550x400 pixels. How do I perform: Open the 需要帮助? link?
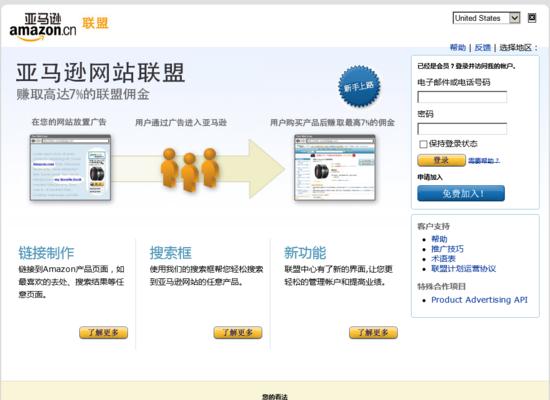point(484,161)
